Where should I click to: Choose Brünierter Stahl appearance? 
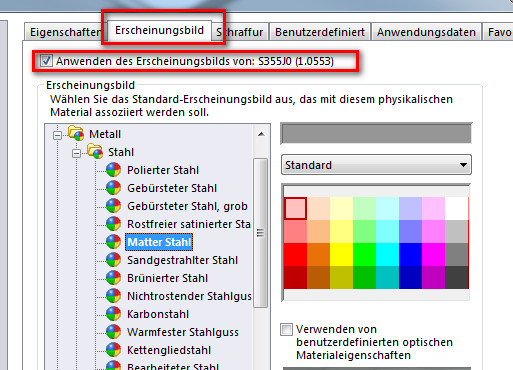coord(167,278)
